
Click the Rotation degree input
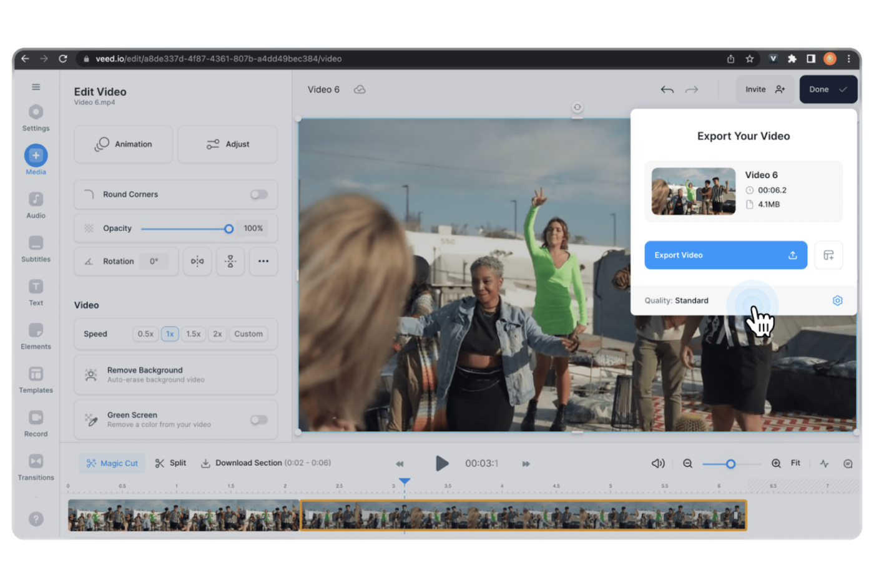154,262
